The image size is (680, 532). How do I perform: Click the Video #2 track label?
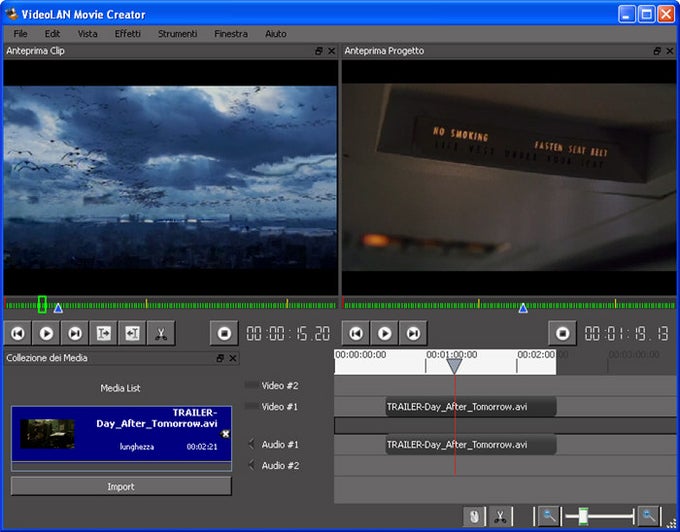point(280,385)
